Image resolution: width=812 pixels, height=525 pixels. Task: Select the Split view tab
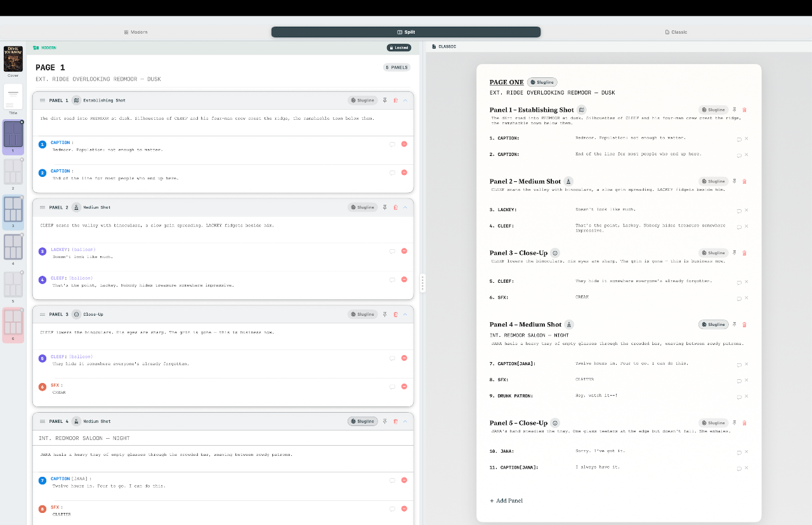point(406,32)
